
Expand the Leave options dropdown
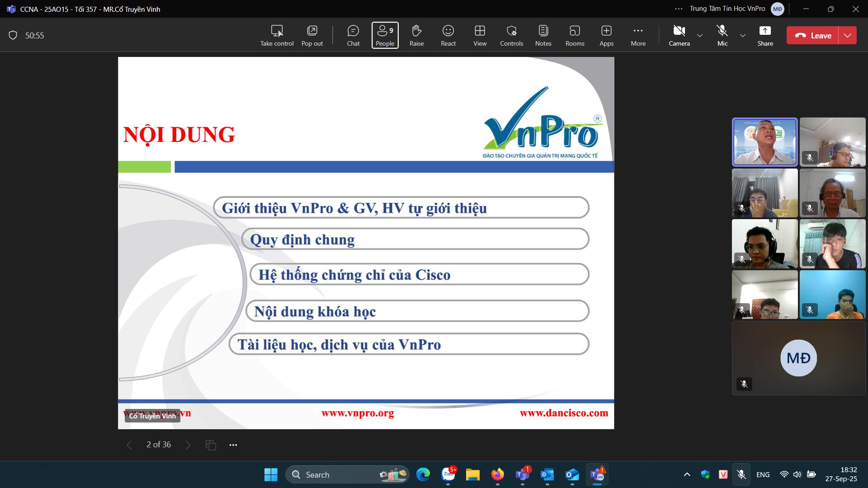coord(848,35)
